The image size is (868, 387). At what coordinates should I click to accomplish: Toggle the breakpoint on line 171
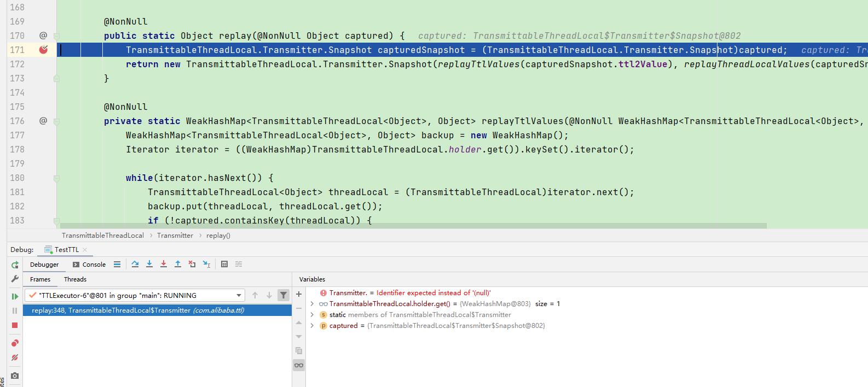click(x=43, y=50)
